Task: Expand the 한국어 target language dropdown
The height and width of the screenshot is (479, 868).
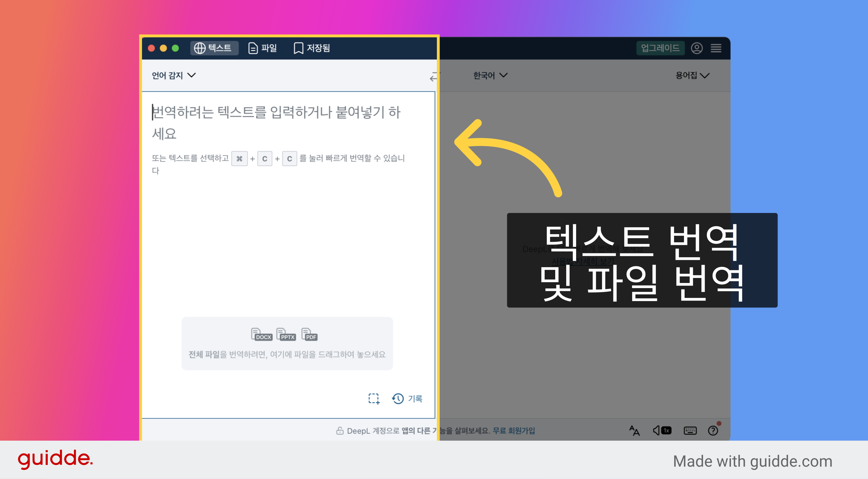Action: 490,75
